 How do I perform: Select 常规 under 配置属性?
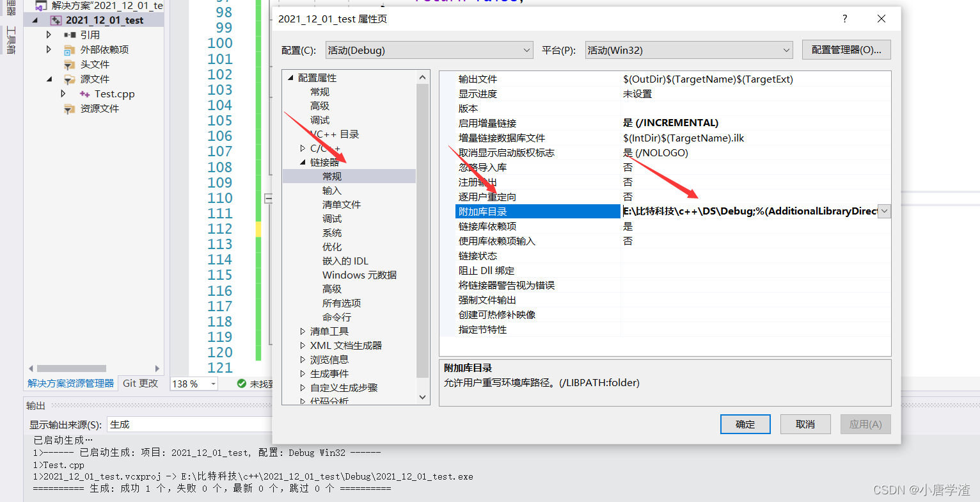(320, 92)
